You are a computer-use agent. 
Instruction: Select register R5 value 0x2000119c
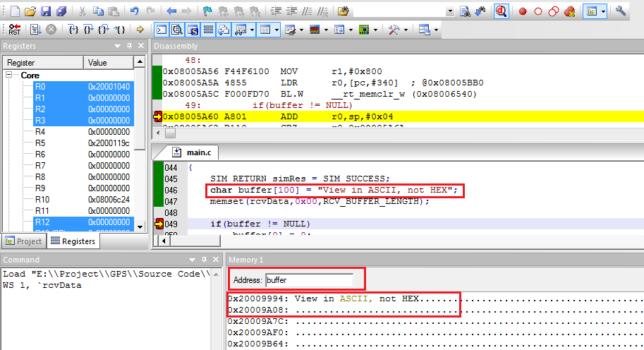coord(109,143)
